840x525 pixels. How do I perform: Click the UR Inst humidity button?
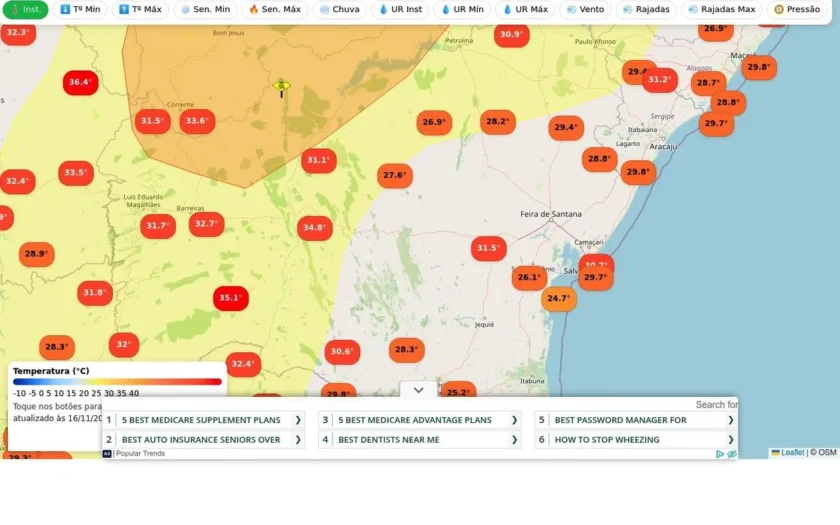(400, 9)
